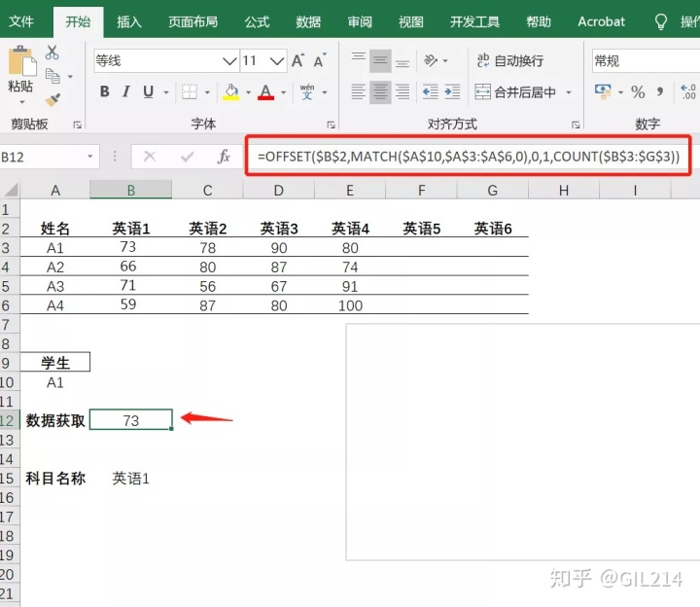This screenshot has height=607, width=700.
Task: Select column D header
Action: [279, 191]
